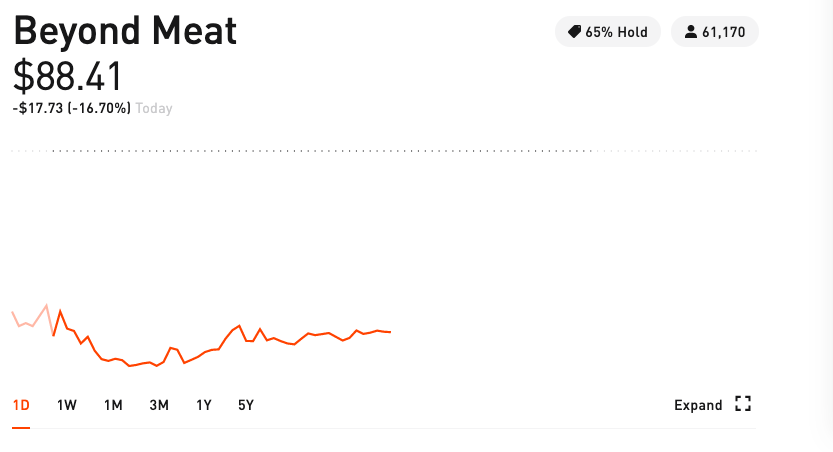Click the person icon beside 61,170
The width and height of the screenshot is (833, 452).
[x=690, y=32]
